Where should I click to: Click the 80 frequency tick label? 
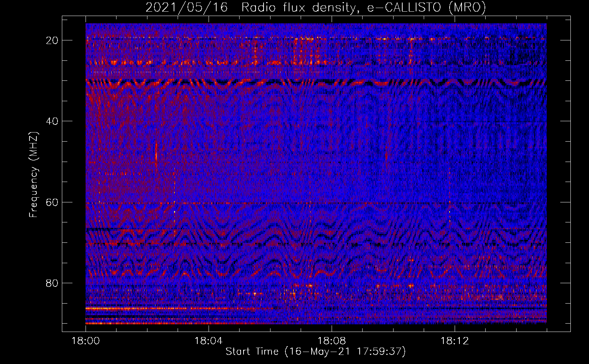point(52,283)
